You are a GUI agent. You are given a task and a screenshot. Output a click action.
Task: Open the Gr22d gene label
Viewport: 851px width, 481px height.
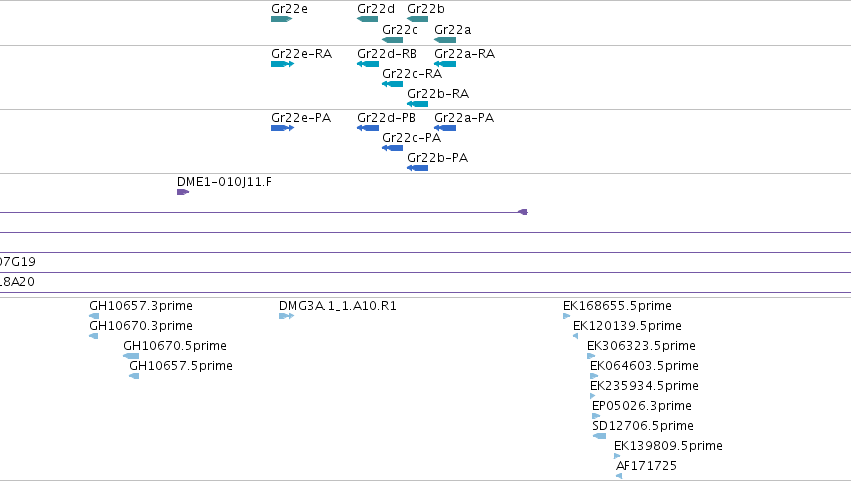376,9
